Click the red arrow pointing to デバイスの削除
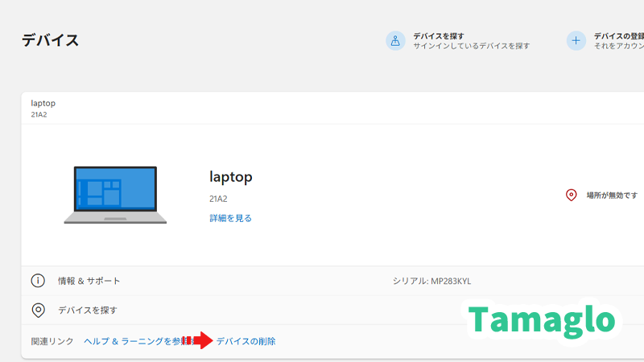 tap(200, 341)
